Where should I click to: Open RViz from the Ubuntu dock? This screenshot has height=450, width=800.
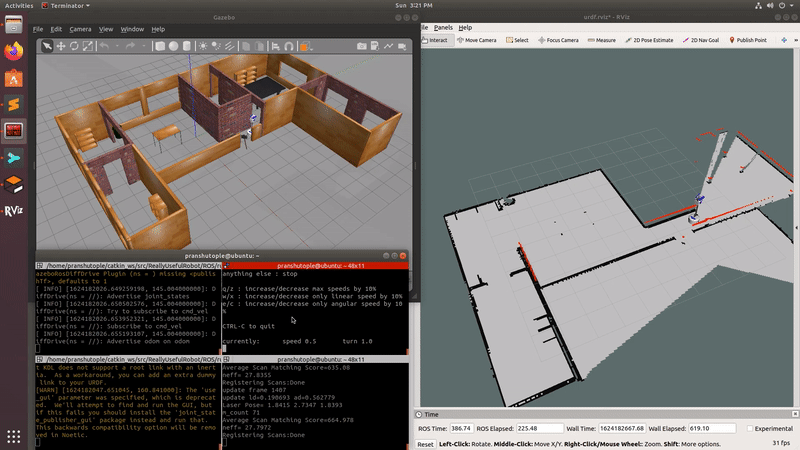(14, 211)
